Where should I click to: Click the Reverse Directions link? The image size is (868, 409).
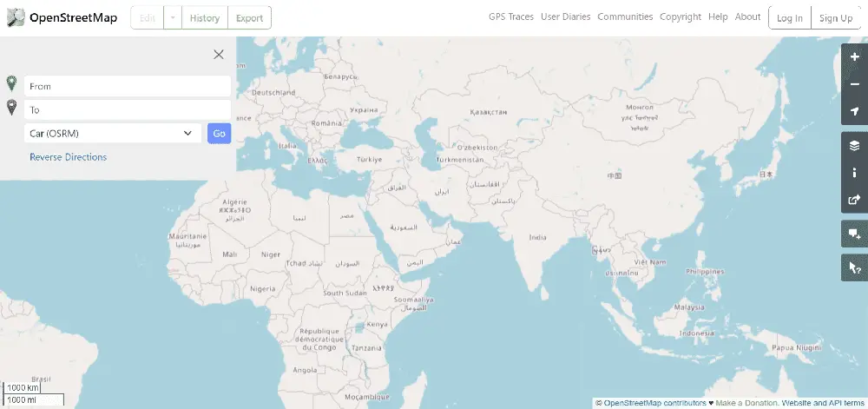click(68, 157)
